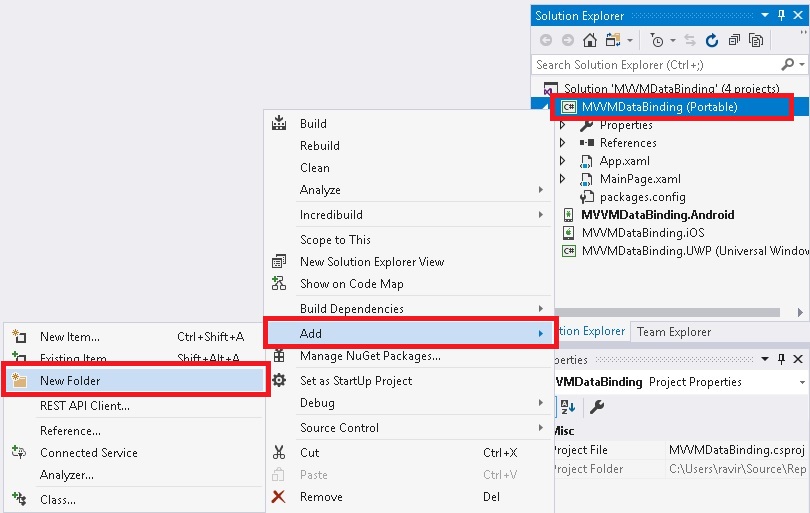Click the Home icon in Solution Explorer
The height and width of the screenshot is (513, 810).
pos(590,41)
